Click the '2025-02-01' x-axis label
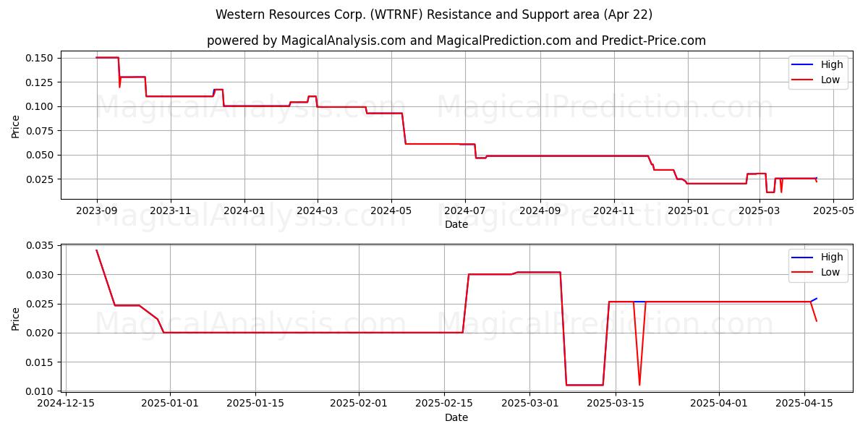 (359, 403)
